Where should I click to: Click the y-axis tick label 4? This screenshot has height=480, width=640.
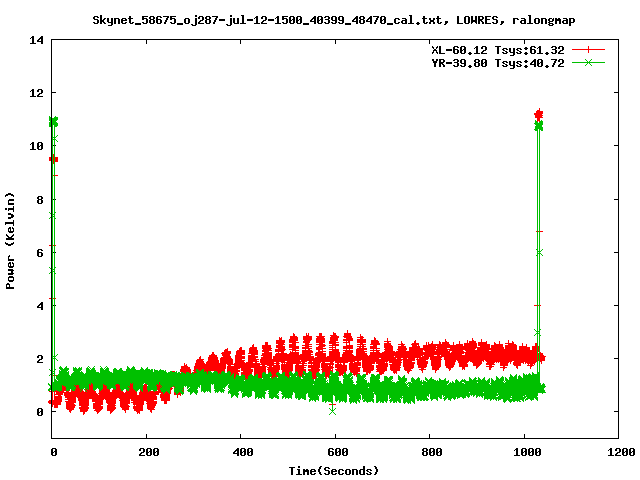[x=40, y=306]
